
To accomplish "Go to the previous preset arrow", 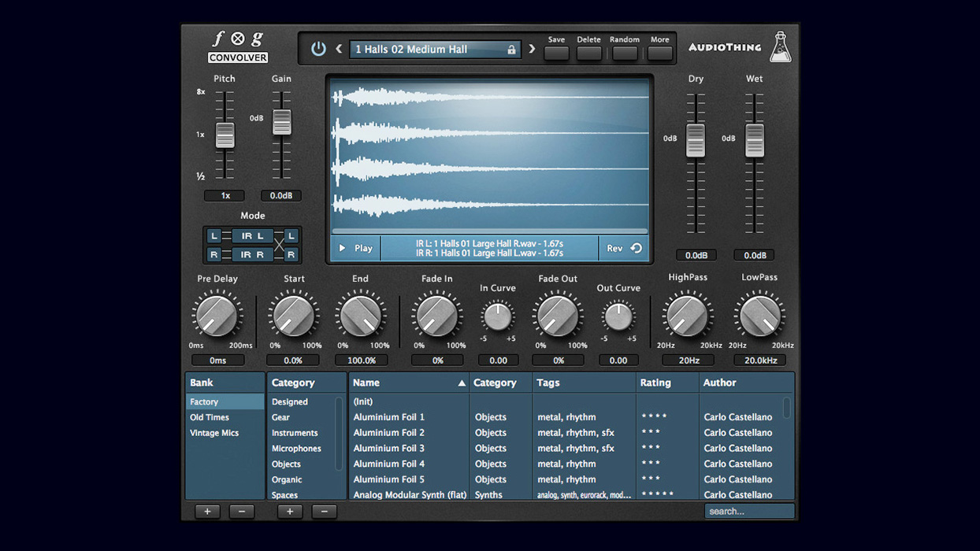I will coord(339,49).
